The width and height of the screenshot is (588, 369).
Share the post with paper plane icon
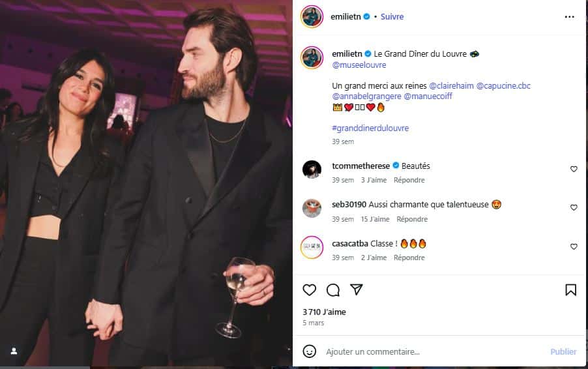coord(356,289)
